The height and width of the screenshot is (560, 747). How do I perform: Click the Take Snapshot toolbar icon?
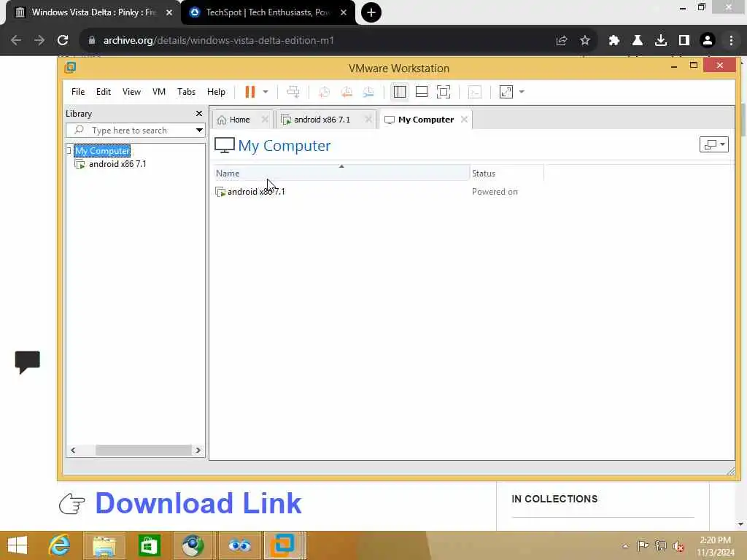[x=324, y=92]
